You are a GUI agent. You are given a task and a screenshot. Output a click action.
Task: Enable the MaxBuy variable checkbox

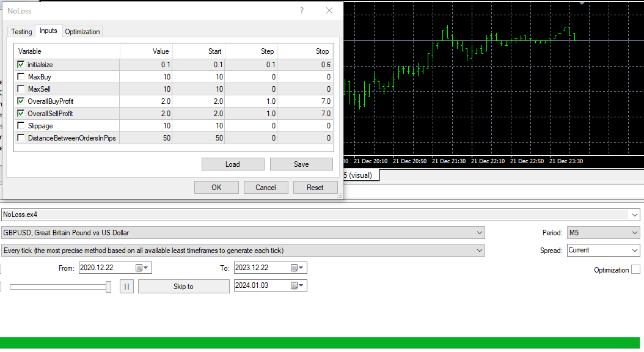[21, 77]
